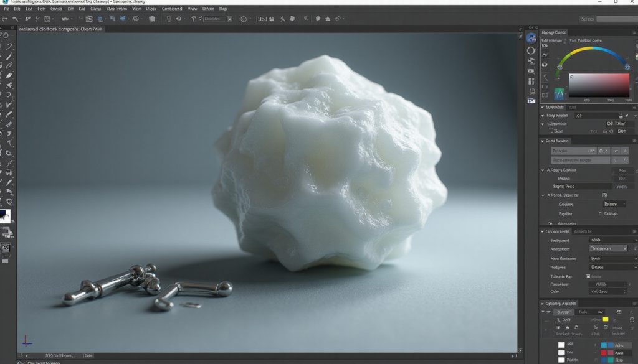This screenshot has width=638, height=364.
Task: Click the foreground color swatch in the left toolbox
Action: pyautogui.click(x=4, y=215)
